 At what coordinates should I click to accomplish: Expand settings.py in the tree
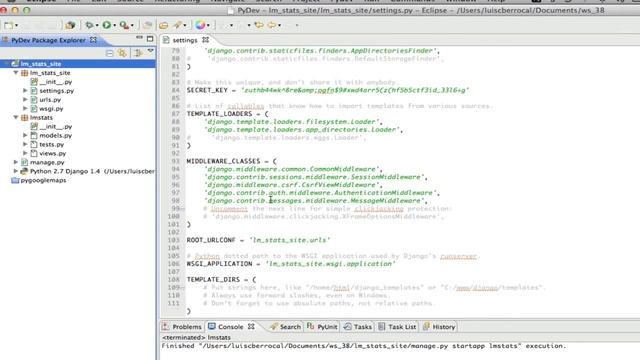pyautogui.click(x=25, y=91)
